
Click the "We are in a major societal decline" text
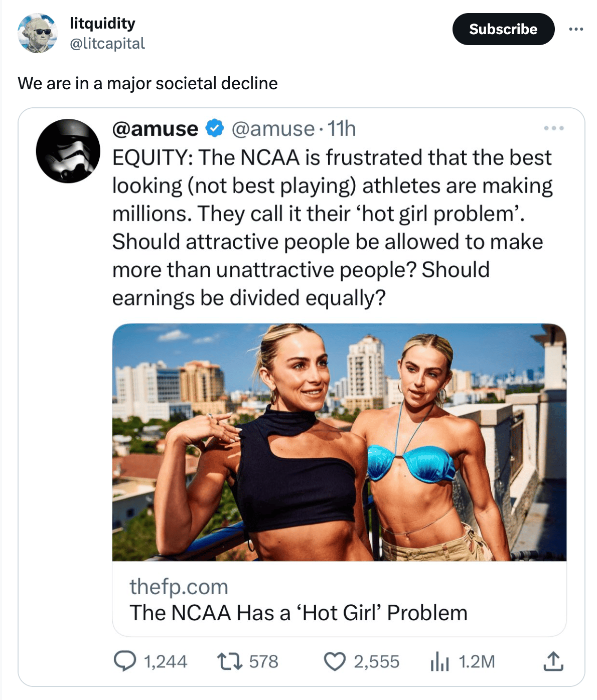click(x=147, y=83)
